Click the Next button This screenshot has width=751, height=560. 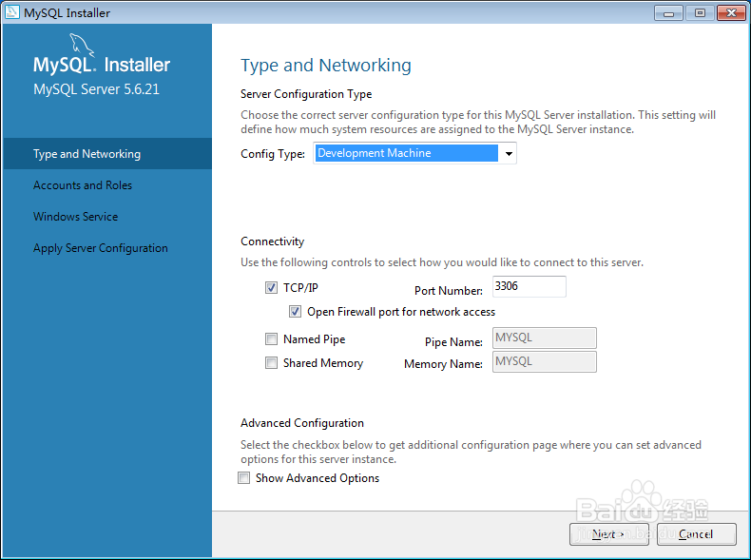(x=608, y=534)
